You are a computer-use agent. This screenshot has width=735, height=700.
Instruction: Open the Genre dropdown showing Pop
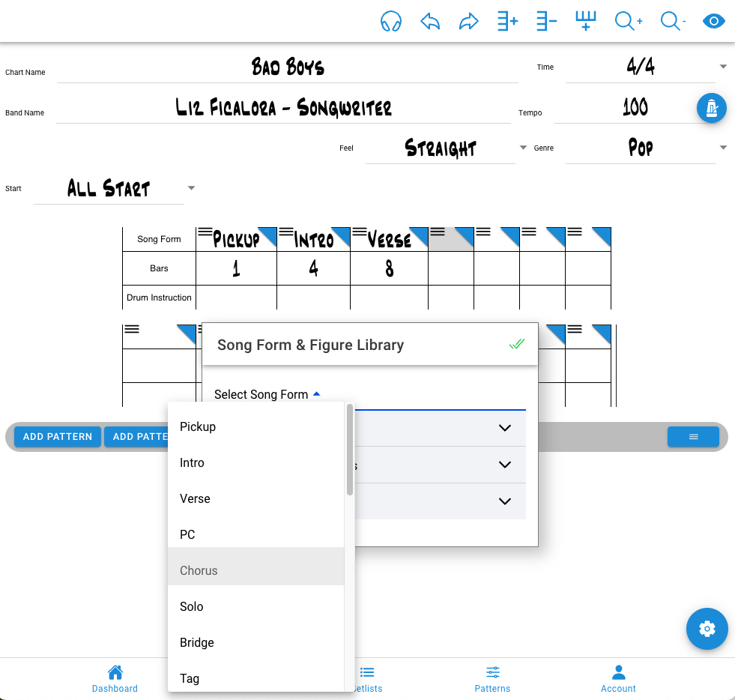[x=722, y=148]
